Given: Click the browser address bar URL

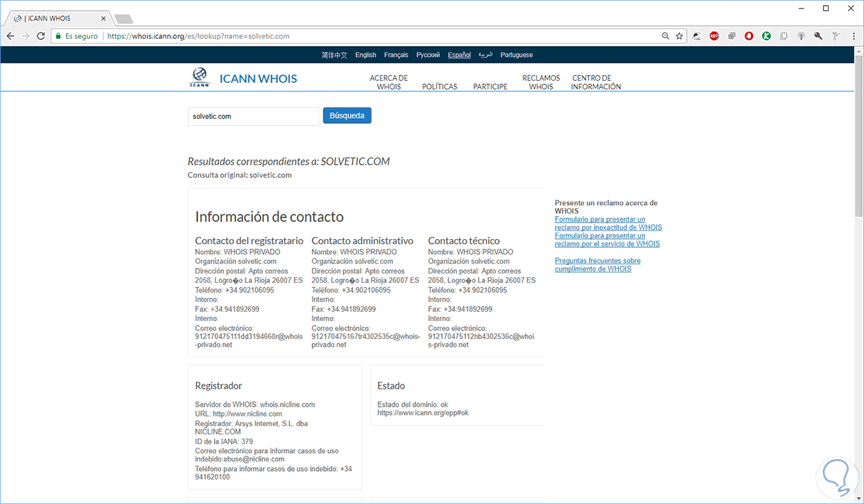Looking at the screenshot, I should click(198, 36).
